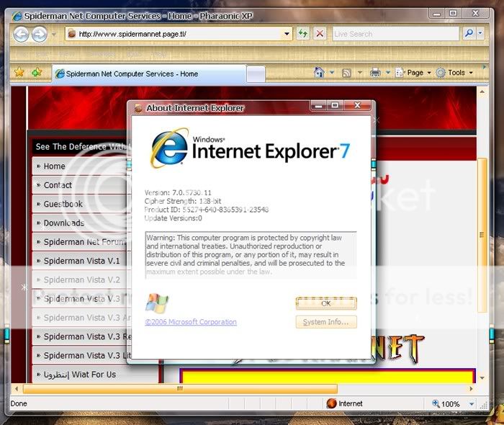The width and height of the screenshot is (504, 425).
Task: Minimize the About Internet Explorer dialog
Action: pos(318,105)
